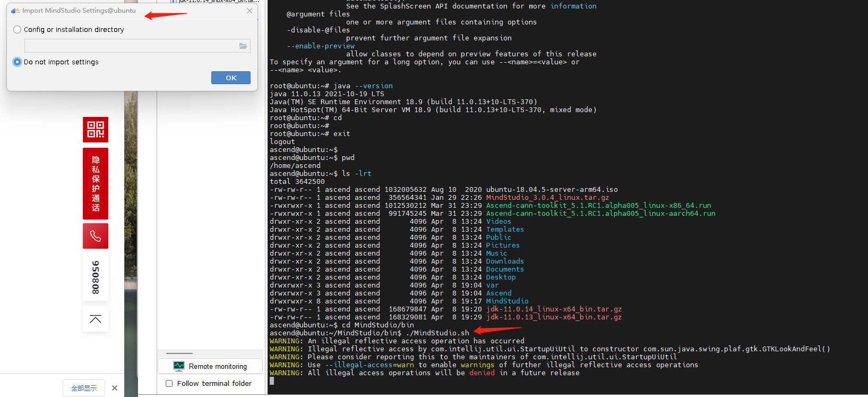Click the ./MindStudio.sh command in the terminal
868x397 pixels.
tap(437, 333)
